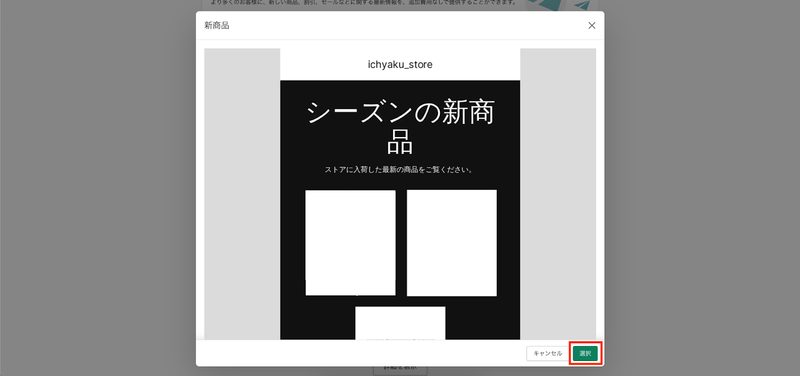Close the 新商品 dialog with X
Image resolution: width=800 pixels, height=376 pixels.
(x=592, y=26)
